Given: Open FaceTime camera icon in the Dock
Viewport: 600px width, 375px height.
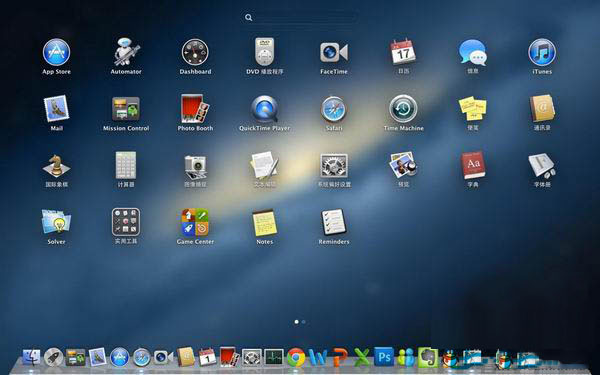Looking at the screenshot, I should (x=163, y=357).
